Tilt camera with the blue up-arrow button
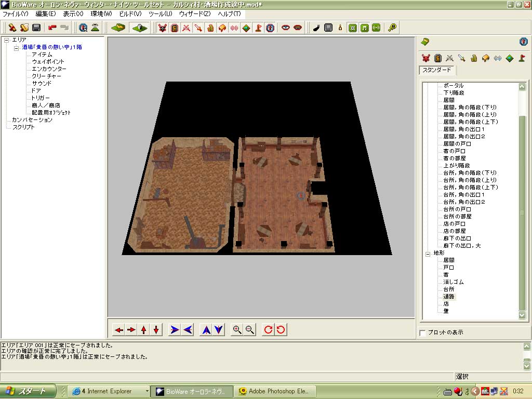The height and width of the screenshot is (399, 532). [x=206, y=329]
